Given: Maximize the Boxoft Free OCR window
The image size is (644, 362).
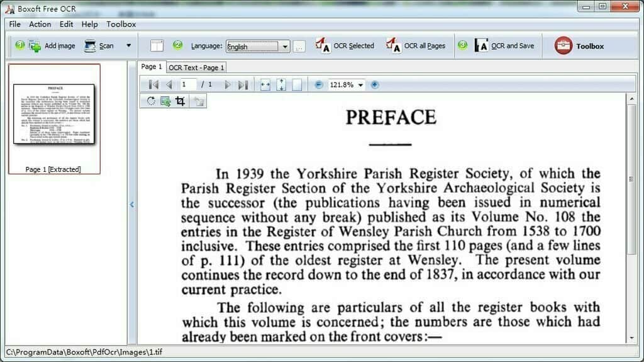Looking at the screenshot, I should coord(602,6).
